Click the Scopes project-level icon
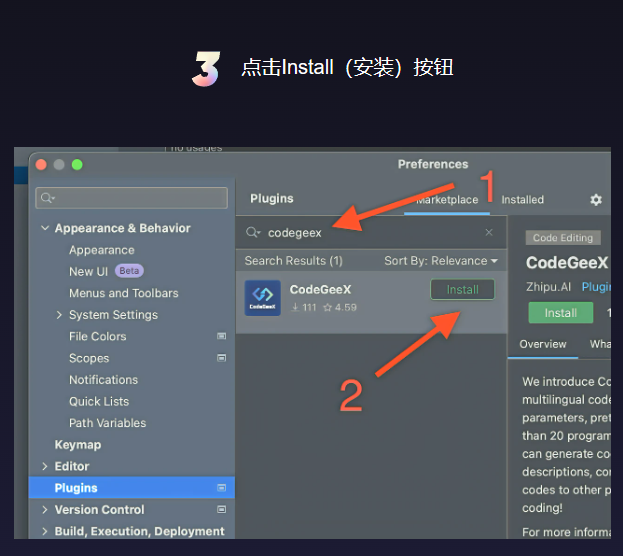Image resolution: width=623 pixels, height=556 pixels. pos(221,358)
